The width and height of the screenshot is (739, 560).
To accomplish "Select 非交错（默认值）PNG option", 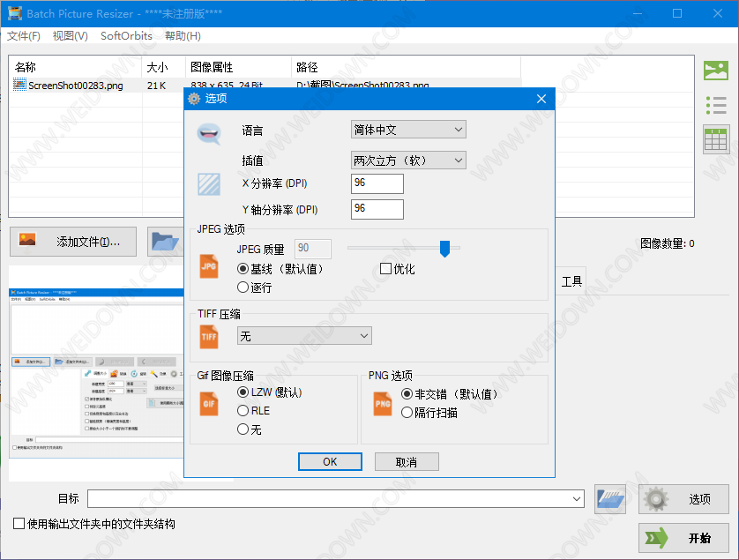I will [407, 393].
